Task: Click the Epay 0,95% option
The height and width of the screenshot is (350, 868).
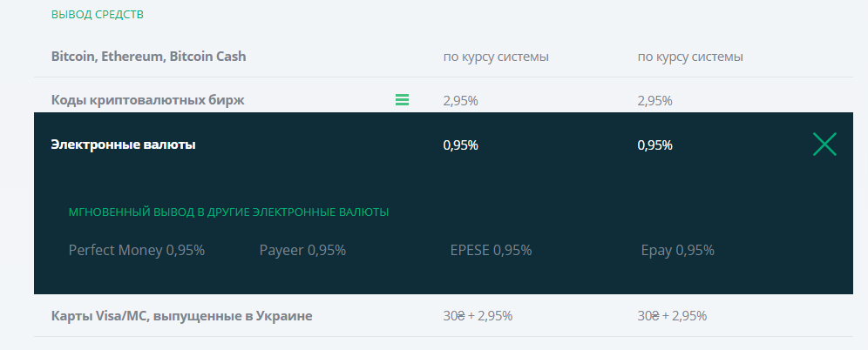Action: tap(677, 251)
